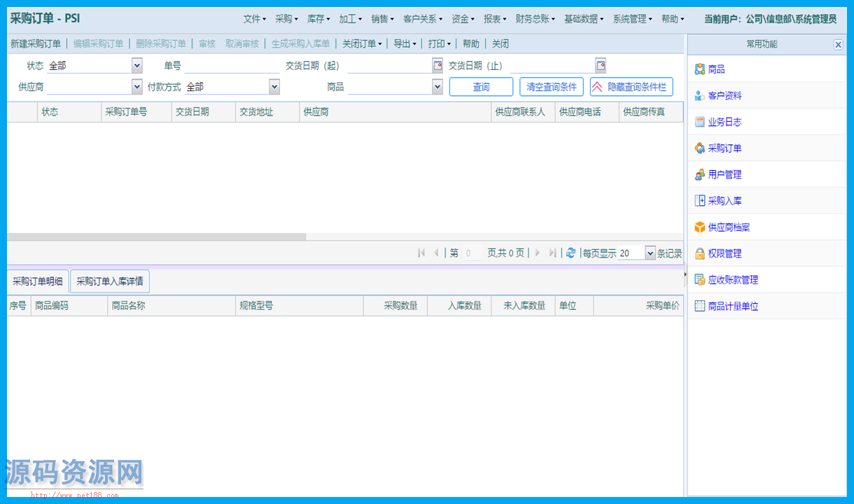Collapse the right sidebar splitter arrow
This screenshot has width=854, height=504.
click(x=685, y=275)
